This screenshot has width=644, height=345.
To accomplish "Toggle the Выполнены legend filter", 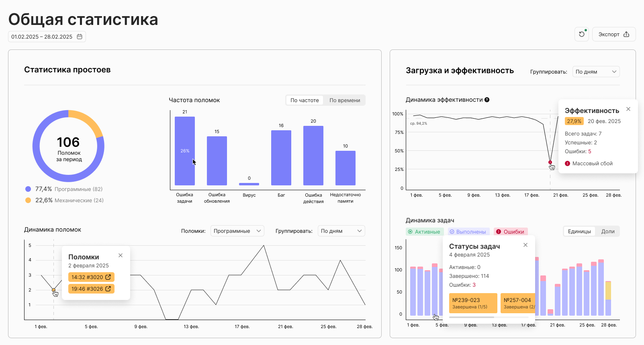I will click(468, 232).
